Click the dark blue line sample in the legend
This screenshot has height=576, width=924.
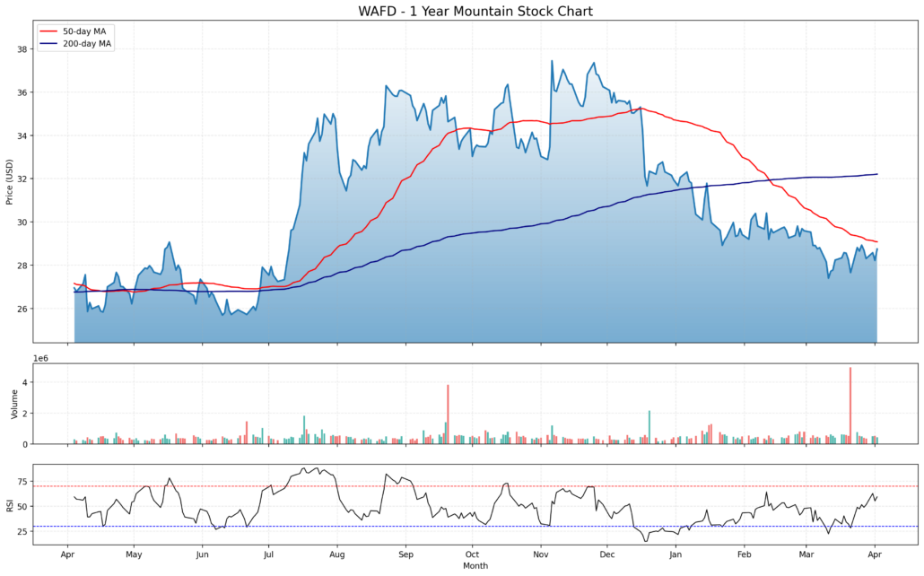(49, 44)
